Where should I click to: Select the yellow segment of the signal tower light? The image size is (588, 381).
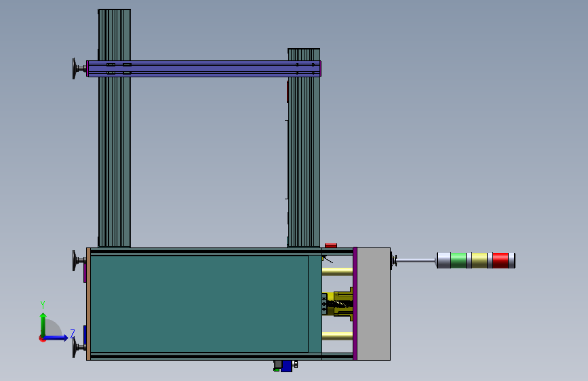click(x=479, y=260)
